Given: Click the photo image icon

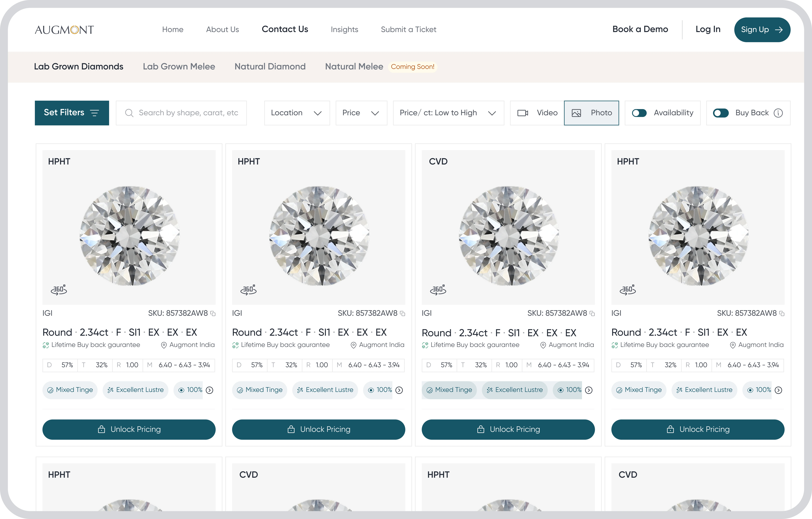Looking at the screenshot, I should [576, 113].
